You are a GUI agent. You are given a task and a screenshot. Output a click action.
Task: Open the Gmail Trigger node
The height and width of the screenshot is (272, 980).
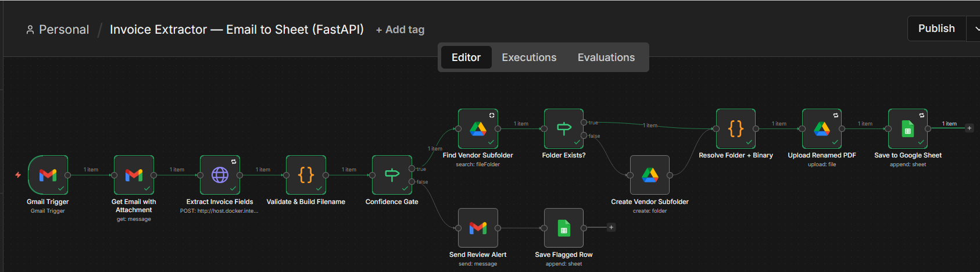pyautogui.click(x=48, y=175)
